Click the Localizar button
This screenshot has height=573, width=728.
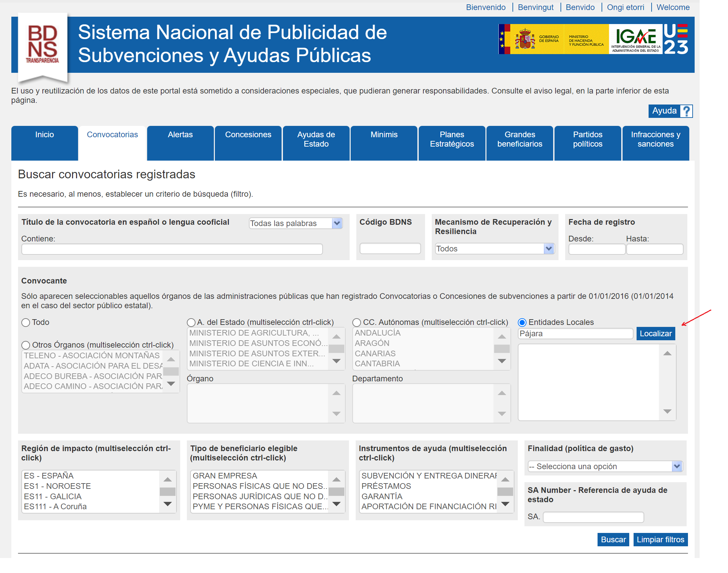coord(656,334)
